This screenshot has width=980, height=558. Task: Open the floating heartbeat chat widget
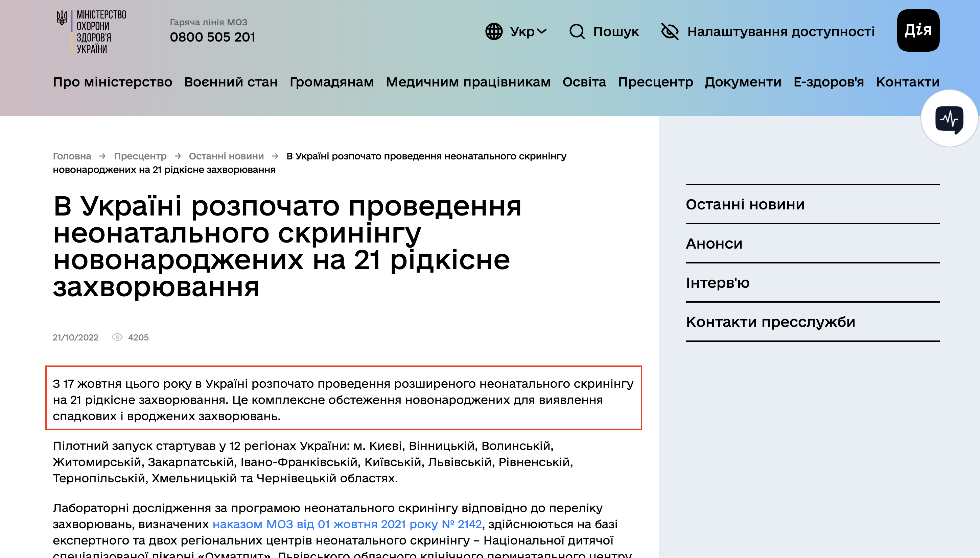coord(950,120)
